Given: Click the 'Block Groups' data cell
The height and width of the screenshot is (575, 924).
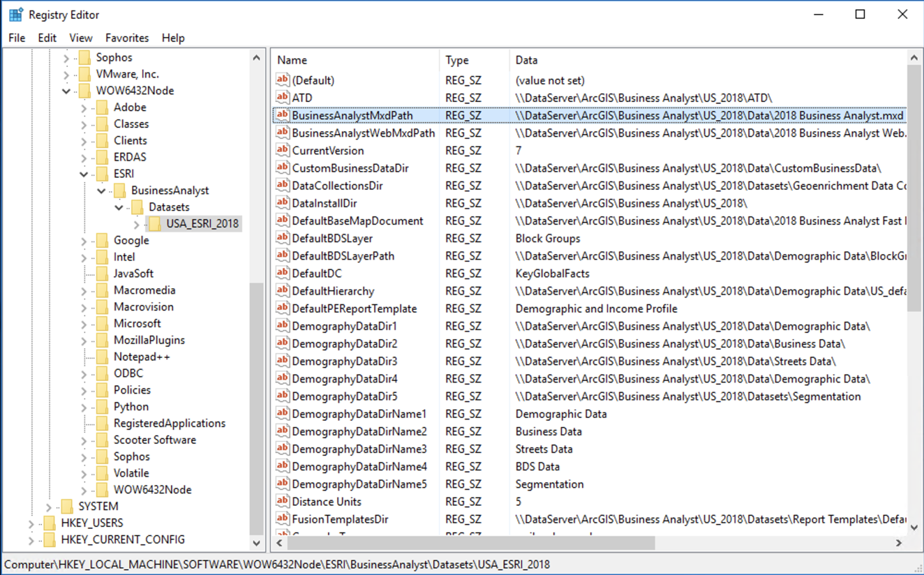Looking at the screenshot, I should (547, 238).
